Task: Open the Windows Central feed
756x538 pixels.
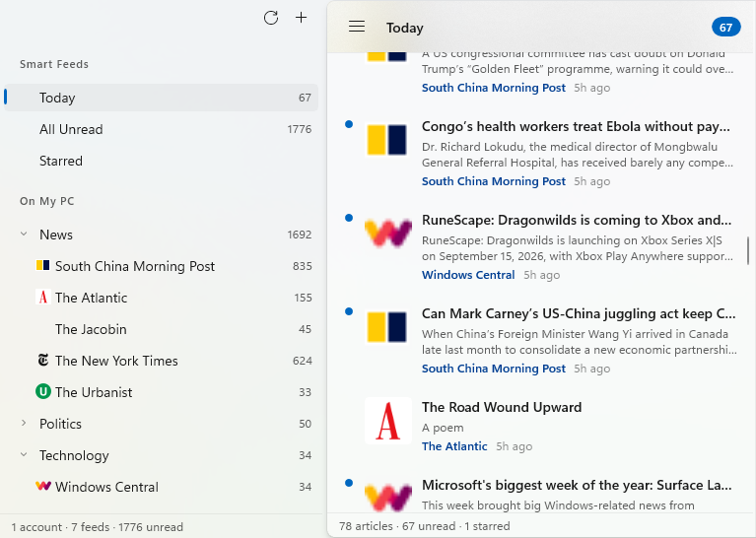Action: [x=161, y=487]
